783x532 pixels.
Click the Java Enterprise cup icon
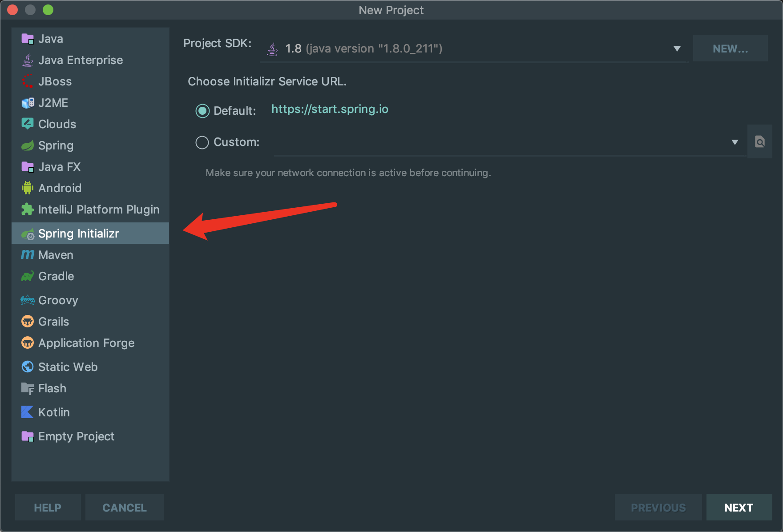[x=28, y=60]
